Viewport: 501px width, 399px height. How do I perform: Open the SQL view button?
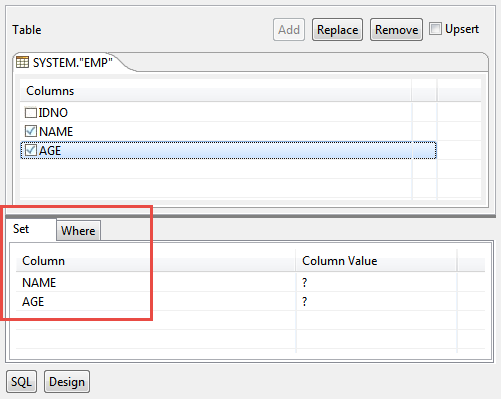21,381
